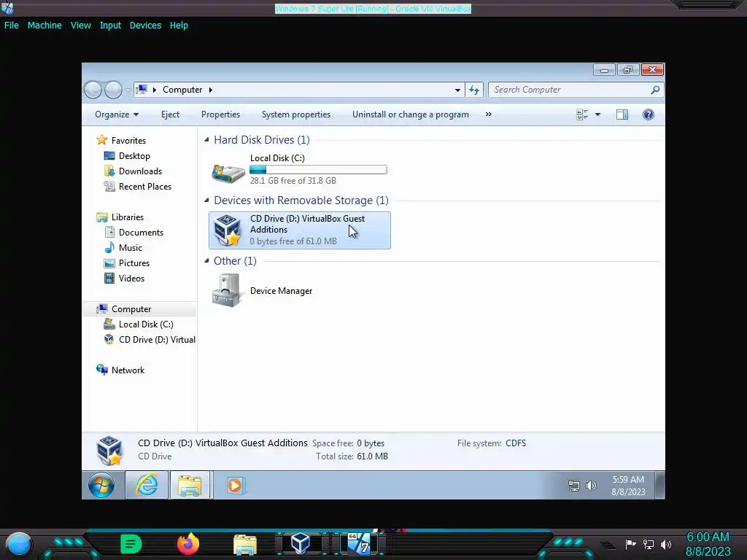Click the guest network tray icon
Image resolution: width=747 pixels, height=560 pixels.
[x=573, y=486]
